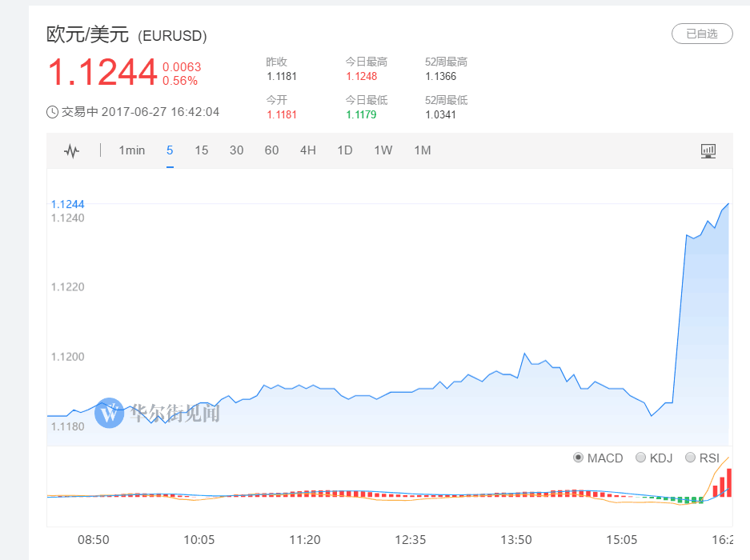Click the line chart waveform icon
The width and height of the screenshot is (750, 560).
point(72,151)
